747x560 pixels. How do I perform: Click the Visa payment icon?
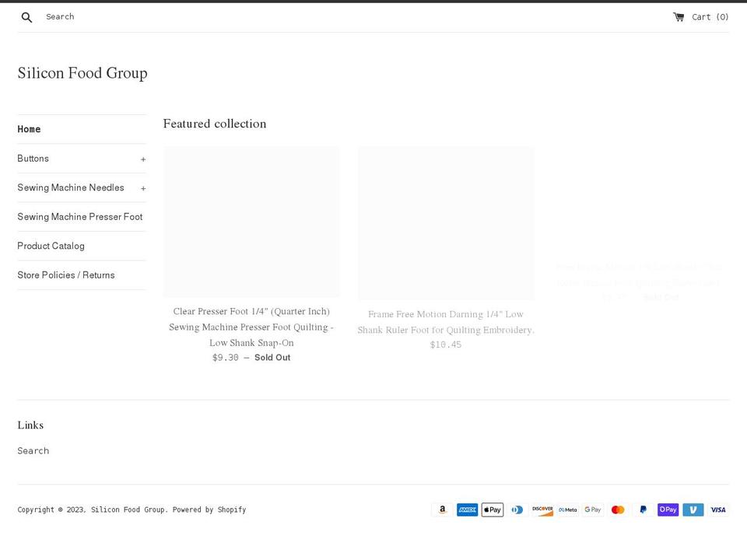tap(718, 509)
